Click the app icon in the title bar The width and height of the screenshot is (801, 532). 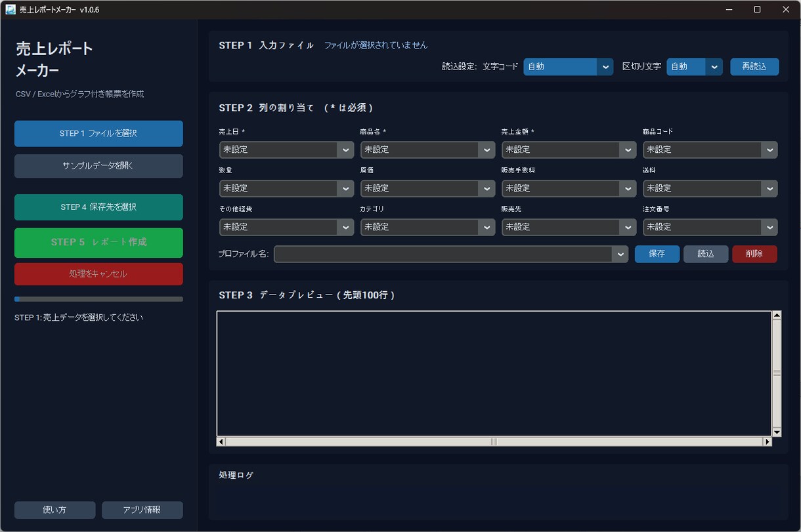coord(11,9)
